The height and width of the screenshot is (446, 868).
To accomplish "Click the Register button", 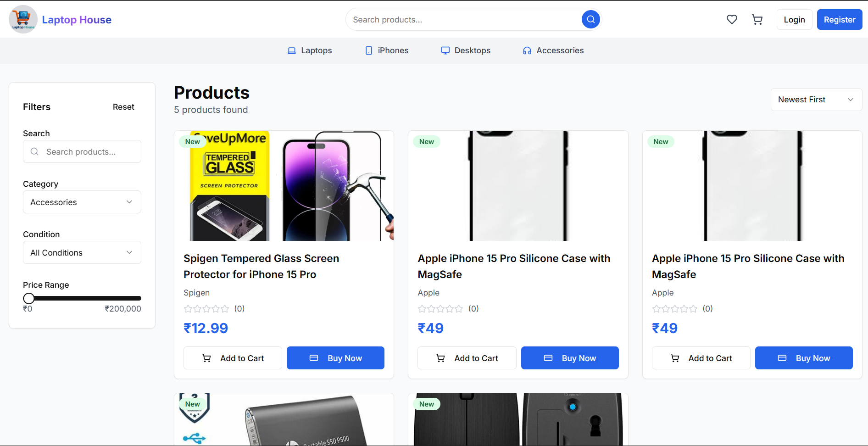I will 840,19.
